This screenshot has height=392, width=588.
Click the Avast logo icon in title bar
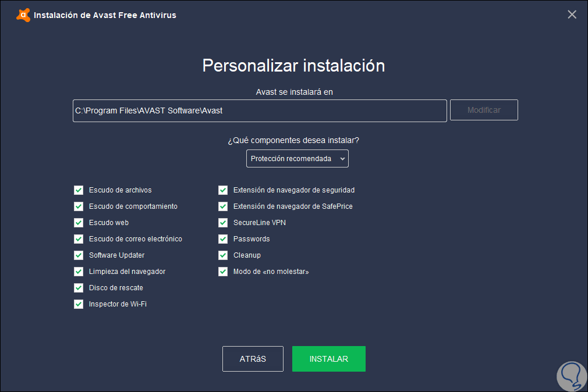point(23,15)
